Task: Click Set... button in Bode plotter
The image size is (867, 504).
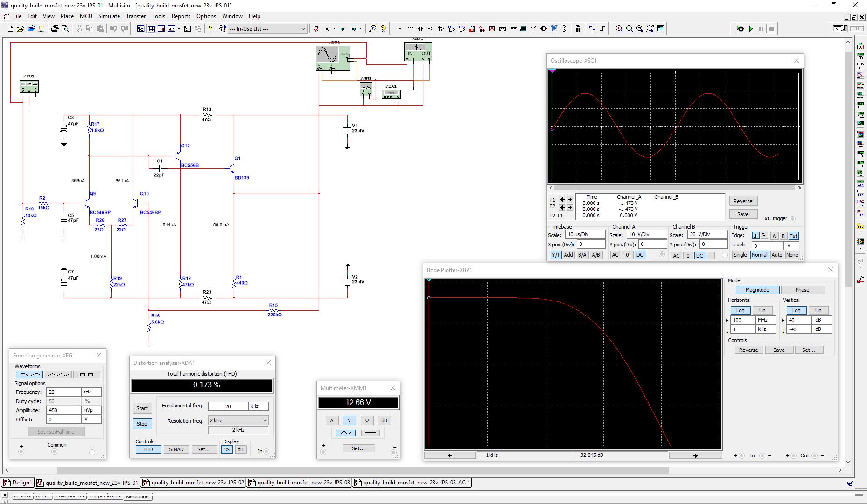Action: (x=809, y=350)
